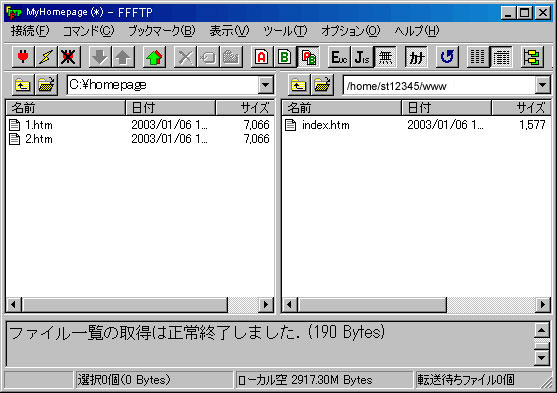Viewport: 557px width, 393px height.
Task: Click the refresh file list icon
Action: pyautogui.click(x=447, y=57)
